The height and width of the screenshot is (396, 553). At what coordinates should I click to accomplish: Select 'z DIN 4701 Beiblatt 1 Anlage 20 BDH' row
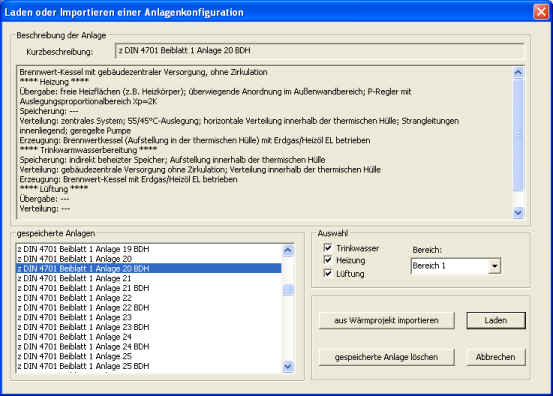click(x=149, y=268)
